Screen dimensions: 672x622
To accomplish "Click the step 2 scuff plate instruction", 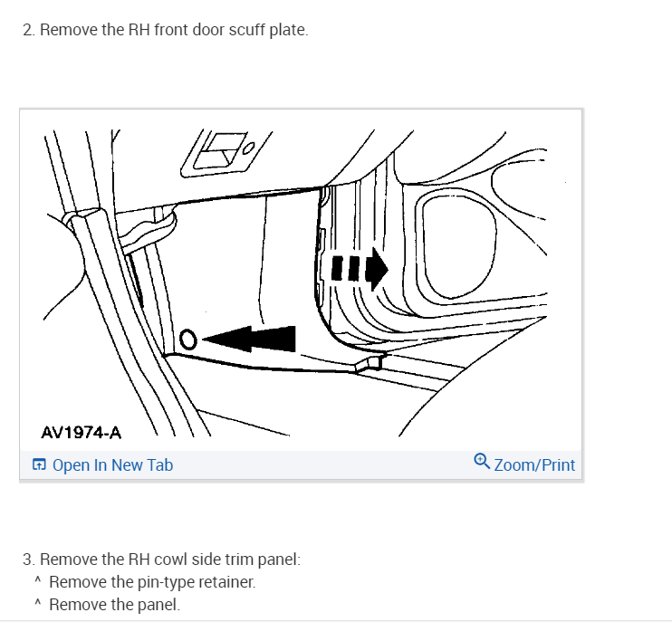I will pyautogui.click(x=166, y=30).
